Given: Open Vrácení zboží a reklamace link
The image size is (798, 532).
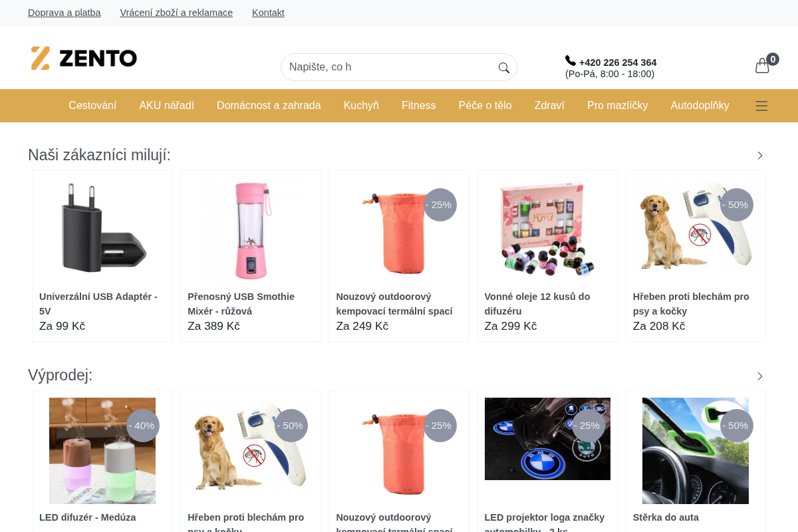Looking at the screenshot, I should (x=176, y=13).
